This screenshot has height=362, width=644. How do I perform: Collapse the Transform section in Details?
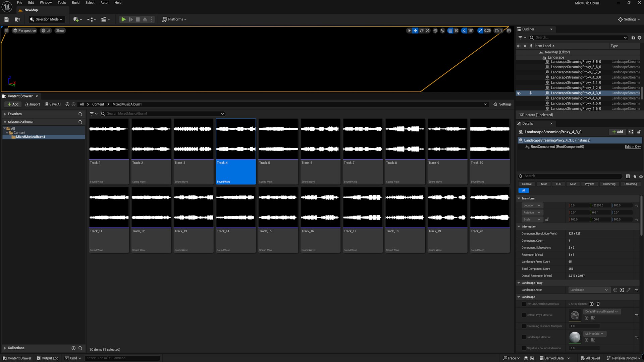tap(519, 198)
